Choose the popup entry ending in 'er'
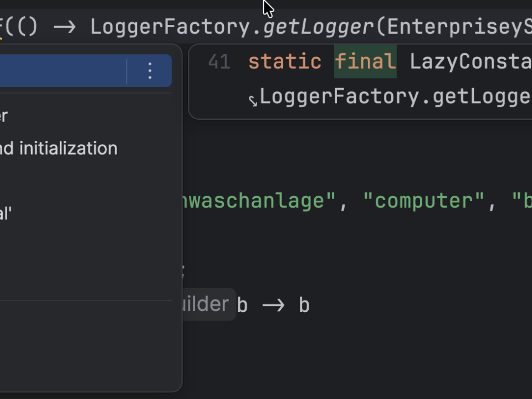Image resolution: width=532 pixels, height=399 pixels. (x=4, y=116)
